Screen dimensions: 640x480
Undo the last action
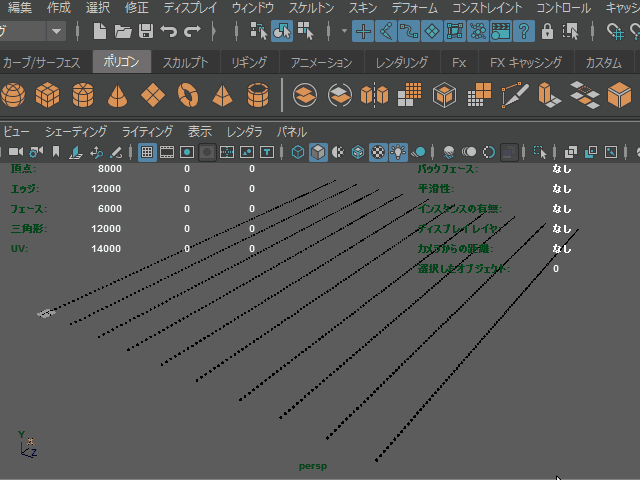[169, 31]
